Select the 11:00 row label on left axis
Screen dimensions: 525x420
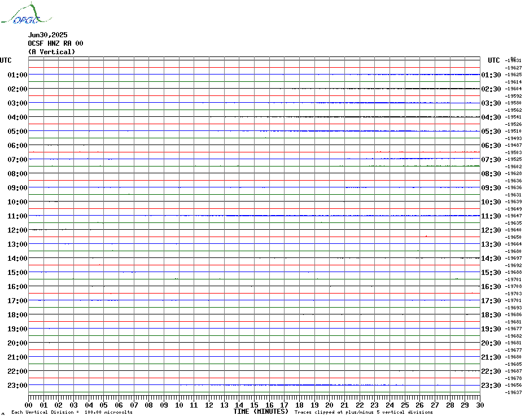coord(17,216)
